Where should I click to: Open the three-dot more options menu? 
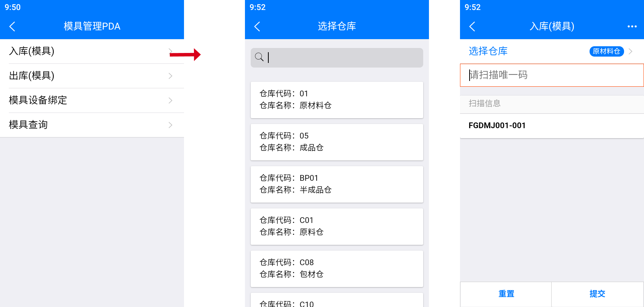(632, 26)
